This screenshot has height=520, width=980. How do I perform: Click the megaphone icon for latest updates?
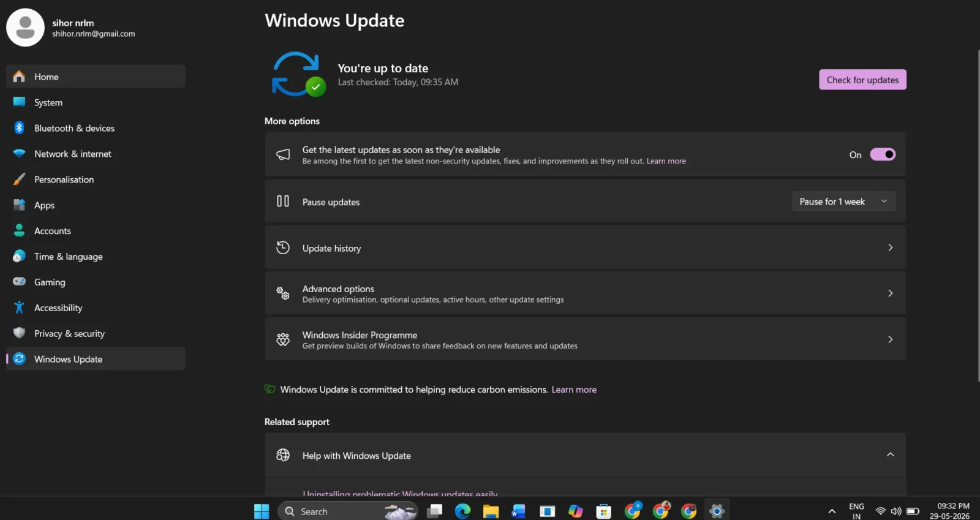283,154
